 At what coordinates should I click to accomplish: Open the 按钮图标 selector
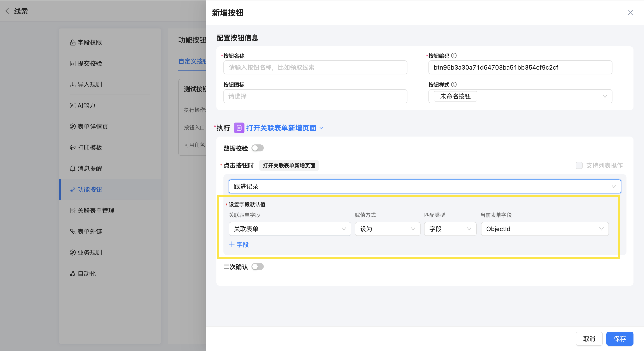click(315, 97)
